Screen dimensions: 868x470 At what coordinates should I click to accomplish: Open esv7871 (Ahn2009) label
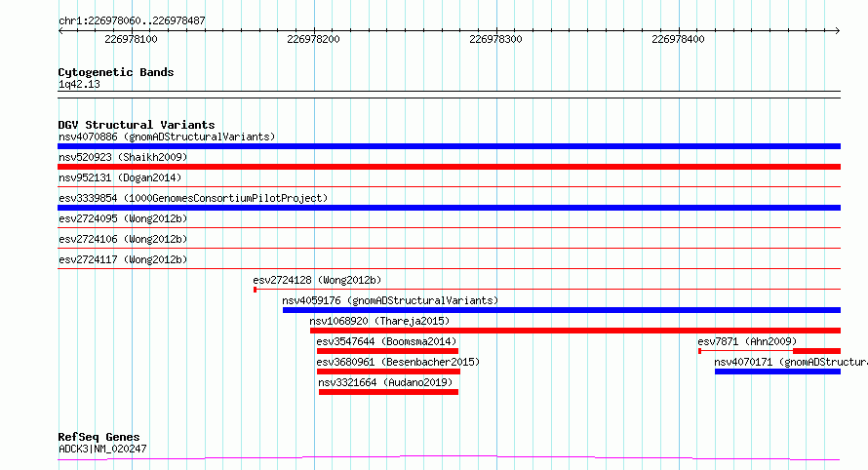tap(747, 341)
